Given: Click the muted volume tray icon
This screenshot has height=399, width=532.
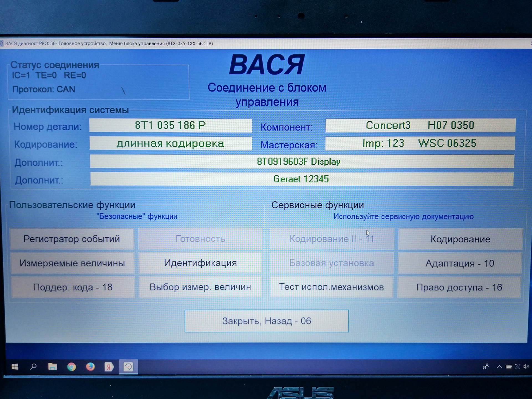Looking at the screenshot, I should pos(526,367).
